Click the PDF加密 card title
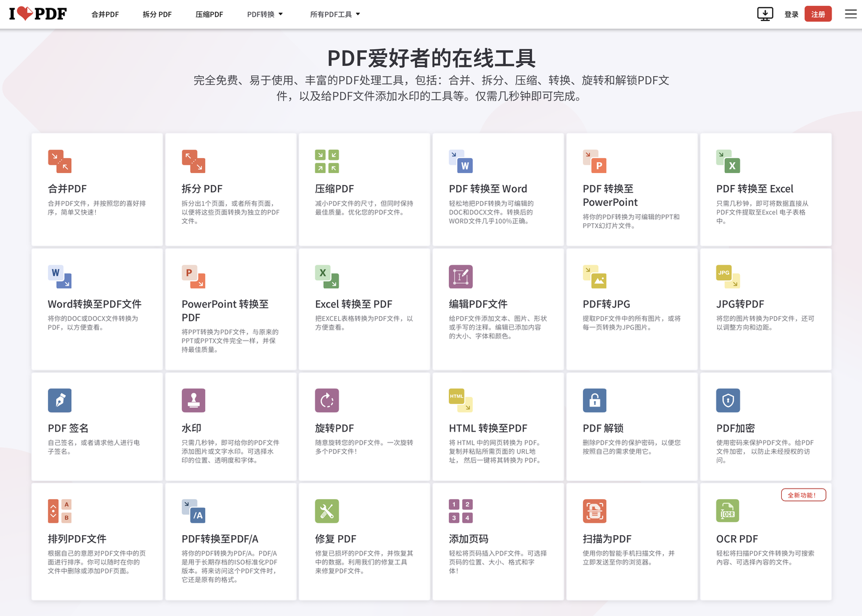The width and height of the screenshot is (862, 616). click(x=736, y=428)
